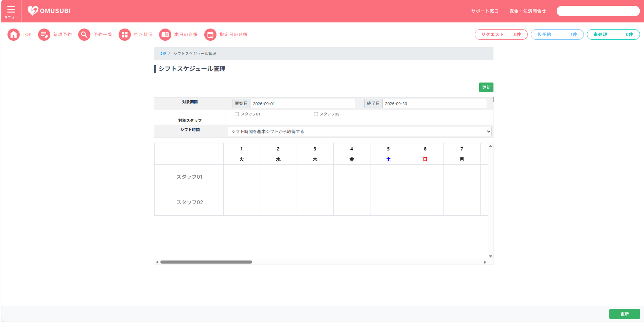Click the サポート窓口 link
The height and width of the screenshot is (323, 644).
485,11
